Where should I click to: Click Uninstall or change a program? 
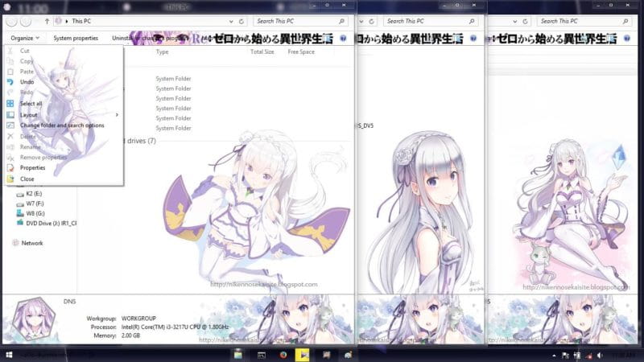pyautogui.click(x=151, y=38)
